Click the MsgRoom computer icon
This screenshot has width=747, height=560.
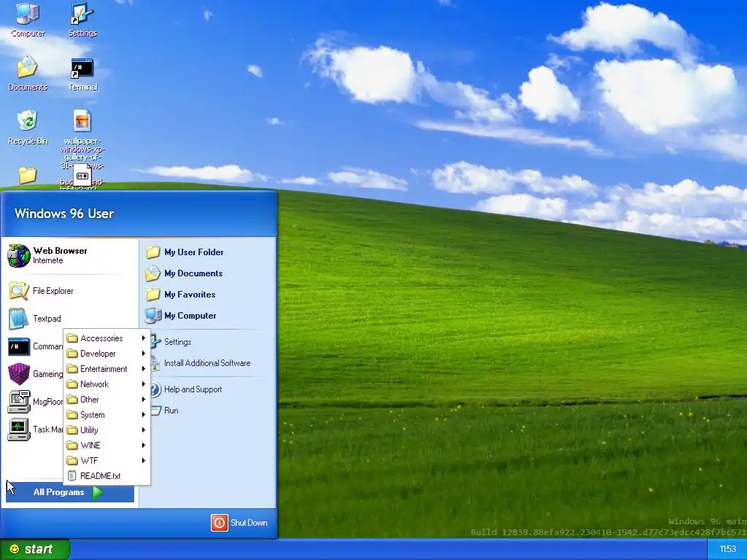pyautogui.click(x=19, y=402)
